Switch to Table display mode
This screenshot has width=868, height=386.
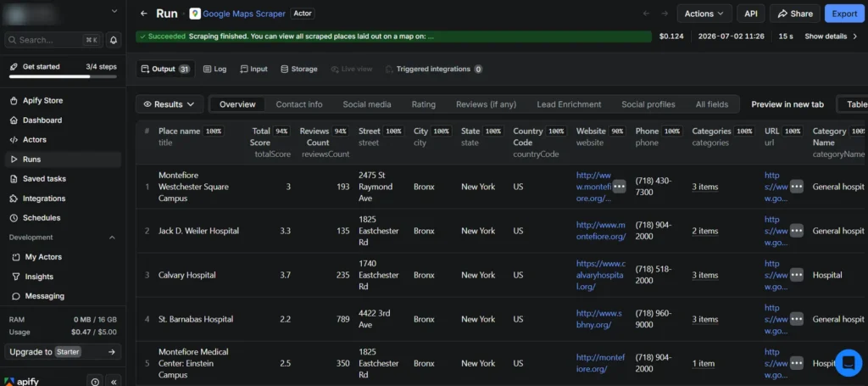[x=853, y=104]
